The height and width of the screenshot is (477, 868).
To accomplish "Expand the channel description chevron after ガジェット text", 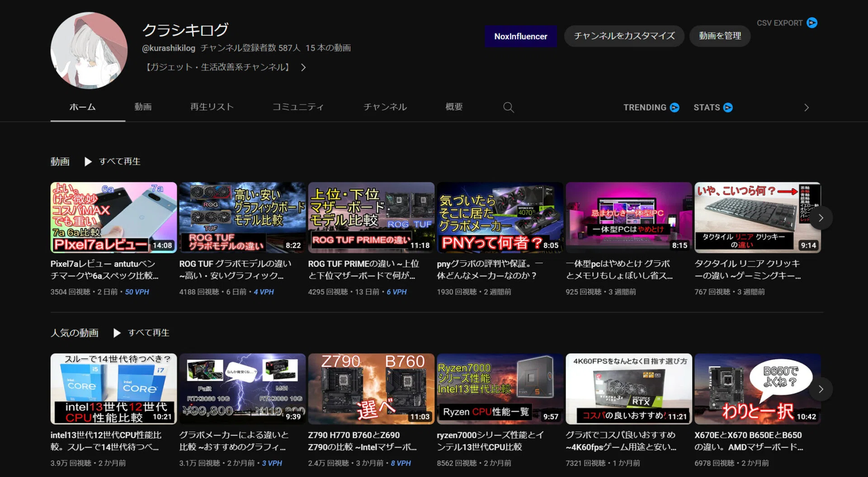I will pyautogui.click(x=303, y=67).
